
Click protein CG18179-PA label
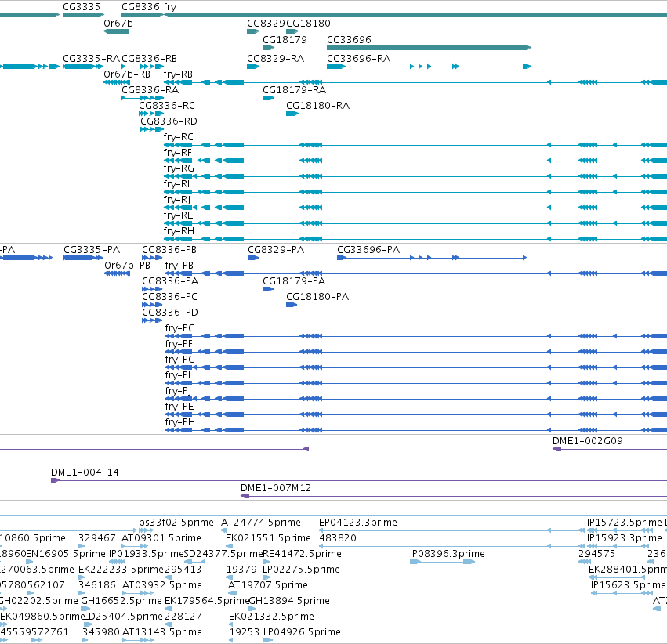(294, 281)
